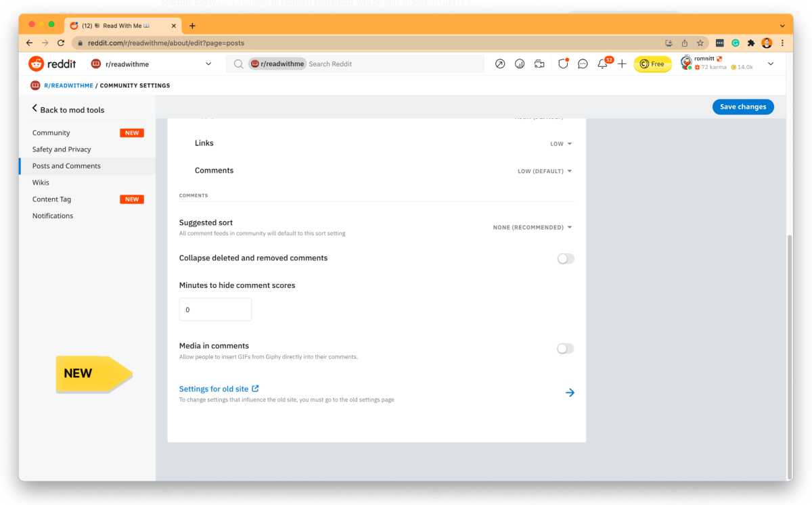This screenshot has width=812, height=505.
Task: Click the plus icon to create a post
Action: (622, 64)
